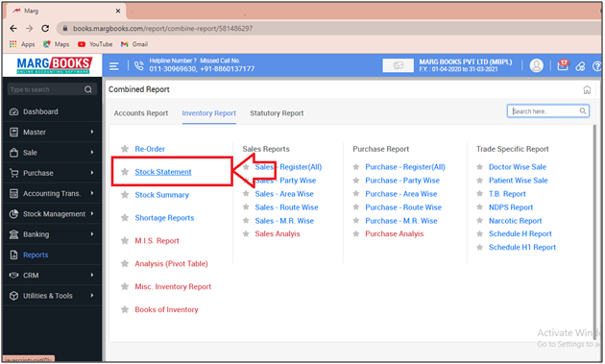605x364 pixels.
Task: Open the Stock Statement link
Action: click(163, 172)
